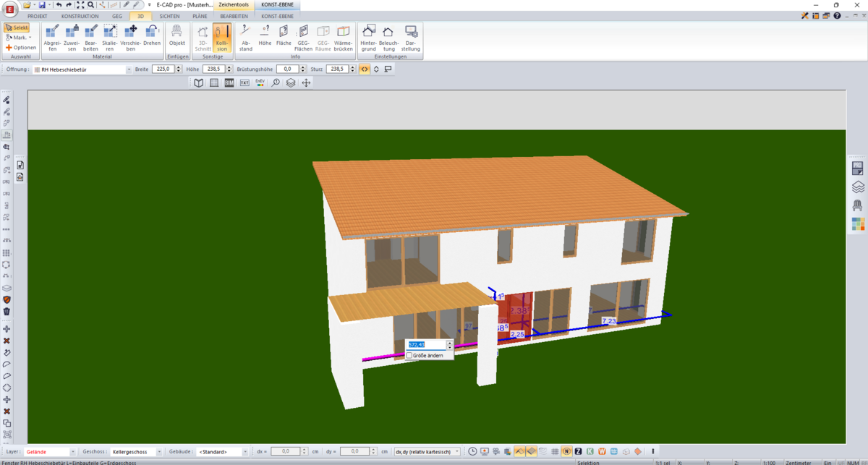
Task: Activate the Selekt selection tool
Action: pos(17,27)
